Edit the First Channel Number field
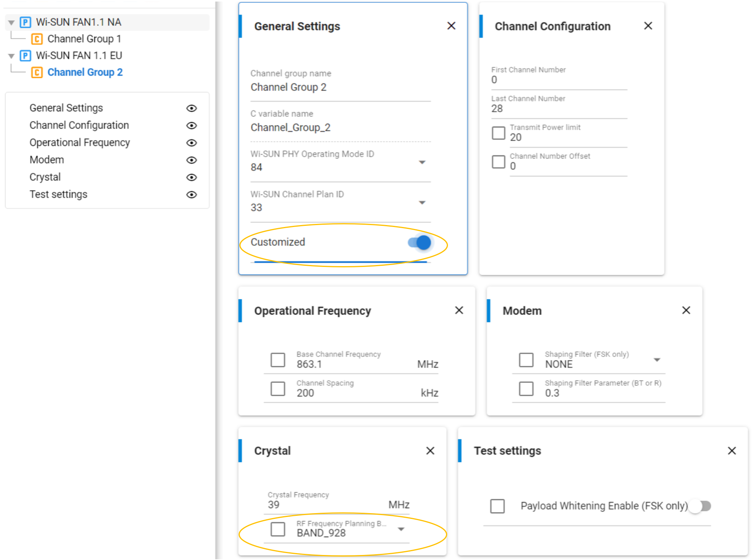The width and height of the screenshot is (753, 560). click(x=559, y=80)
